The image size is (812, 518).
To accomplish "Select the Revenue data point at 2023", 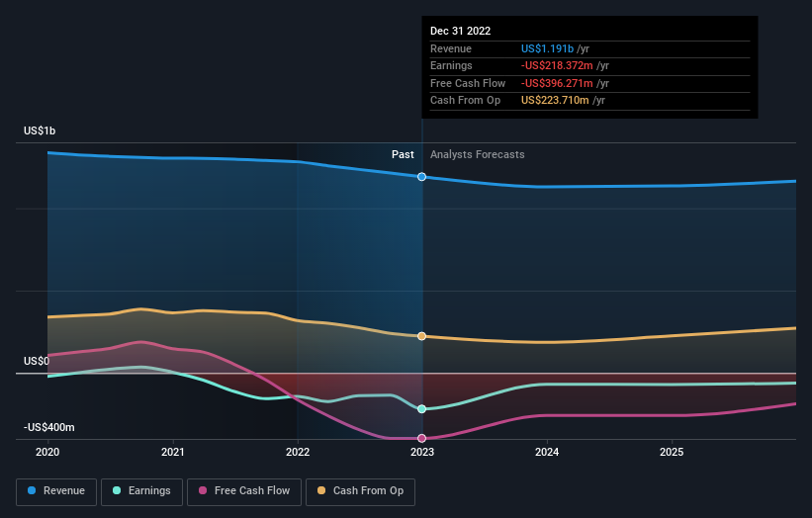I will coord(422,177).
